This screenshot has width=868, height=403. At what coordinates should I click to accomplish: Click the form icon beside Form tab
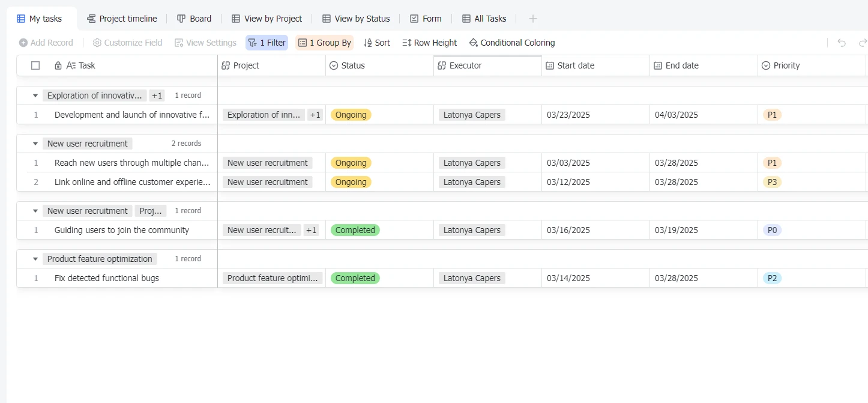[x=414, y=19]
